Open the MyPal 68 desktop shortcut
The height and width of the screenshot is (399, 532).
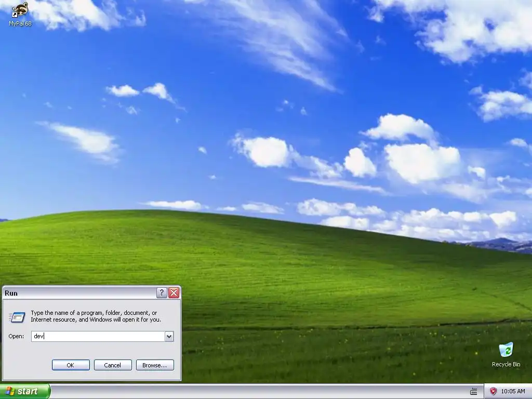pyautogui.click(x=20, y=14)
